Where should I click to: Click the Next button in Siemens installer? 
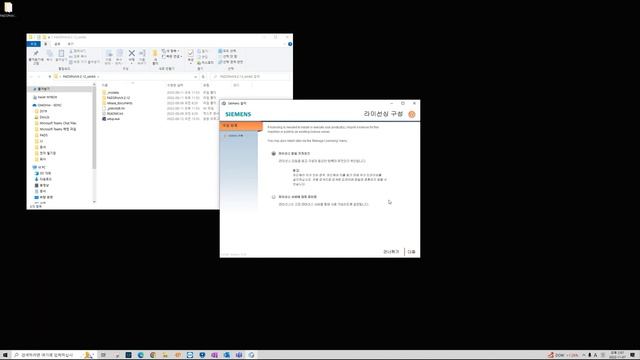(411, 252)
